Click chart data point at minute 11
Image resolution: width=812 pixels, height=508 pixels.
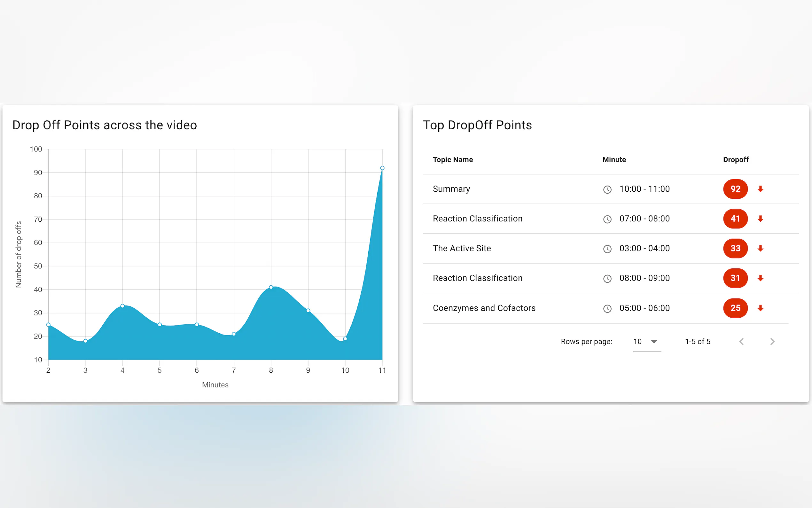pyautogui.click(x=382, y=168)
